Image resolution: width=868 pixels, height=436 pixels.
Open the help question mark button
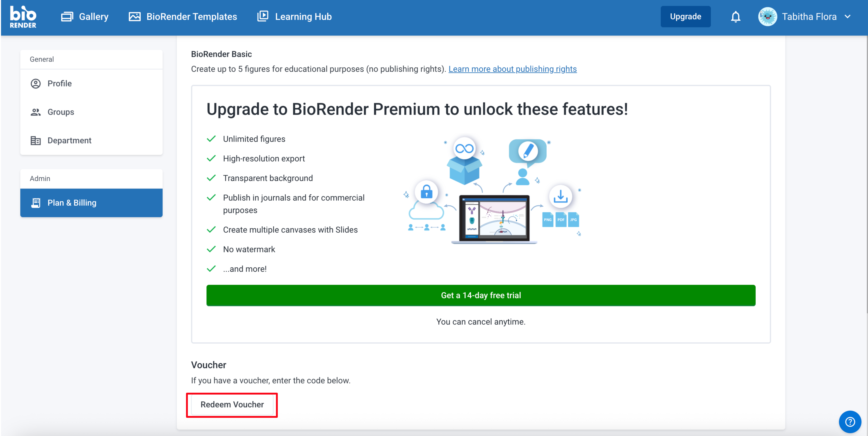(850, 422)
